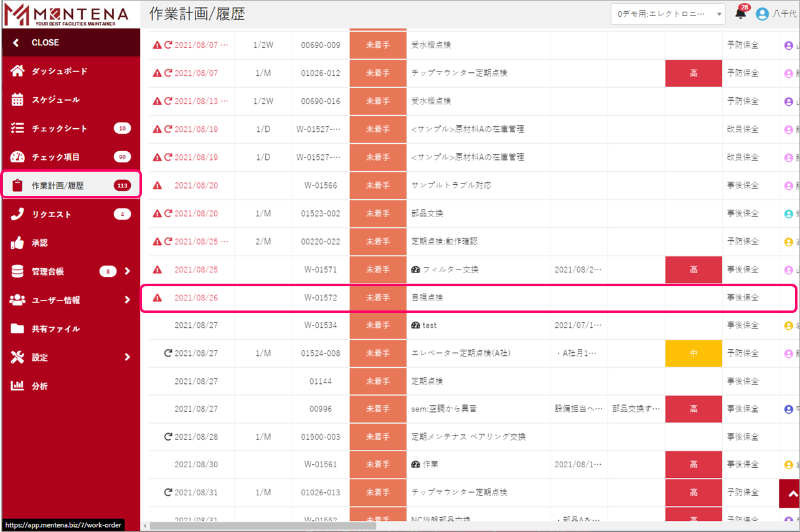Open work order W-01572 目視点検 row

pyautogui.click(x=427, y=297)
